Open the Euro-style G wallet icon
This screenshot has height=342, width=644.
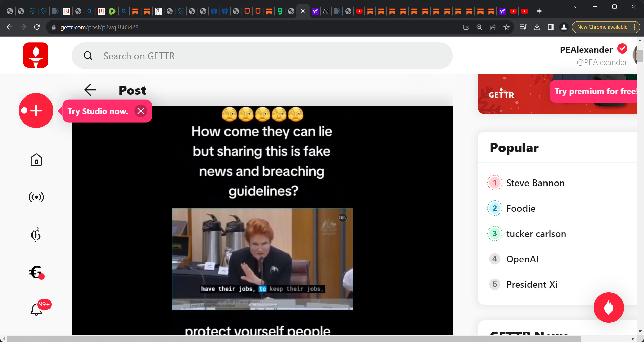pos(36,272)
